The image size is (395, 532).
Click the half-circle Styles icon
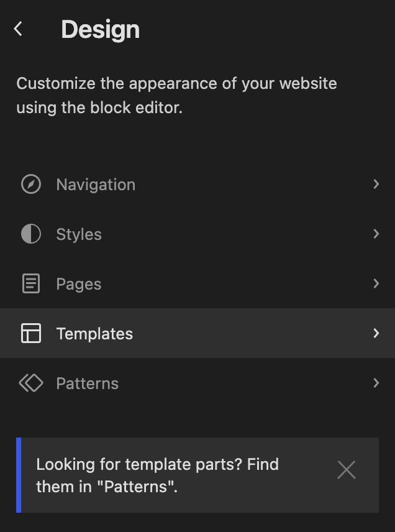click(x=30, y=234)
